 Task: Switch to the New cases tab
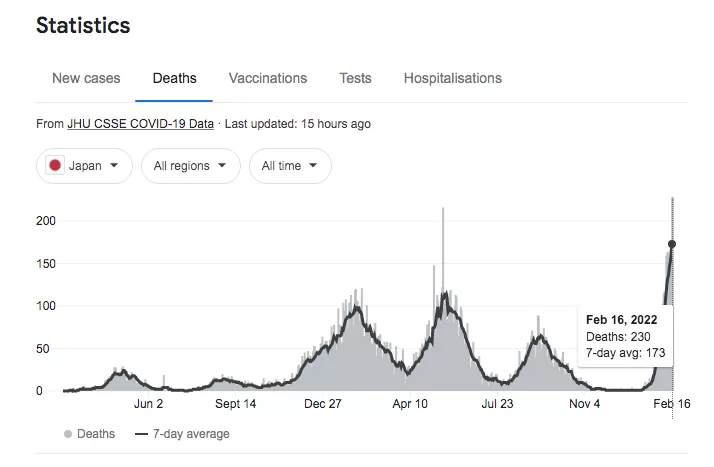tap(86, 78)
